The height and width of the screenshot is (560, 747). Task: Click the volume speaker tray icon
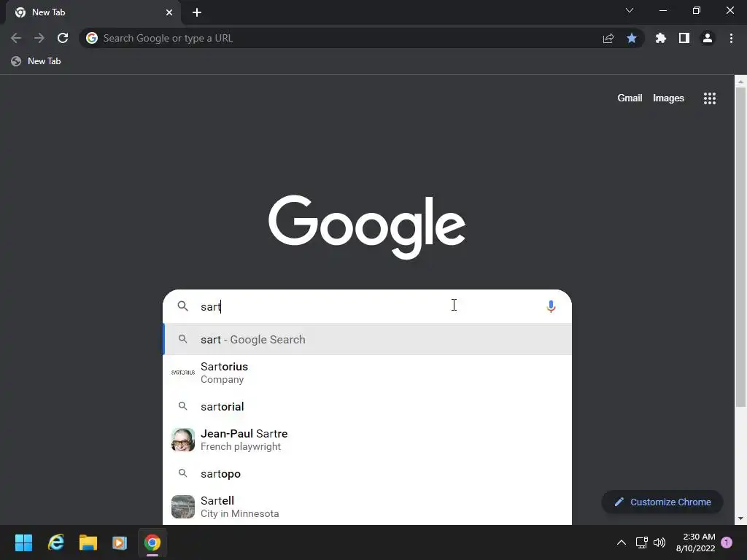click(659, 542)
